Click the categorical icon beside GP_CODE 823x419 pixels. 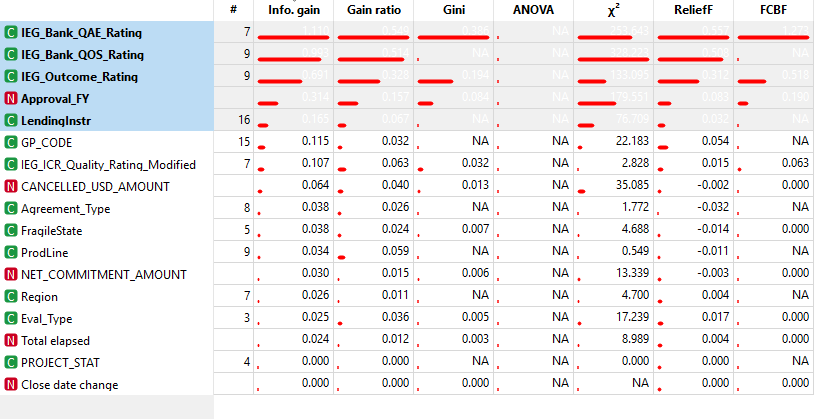(10, 143)
